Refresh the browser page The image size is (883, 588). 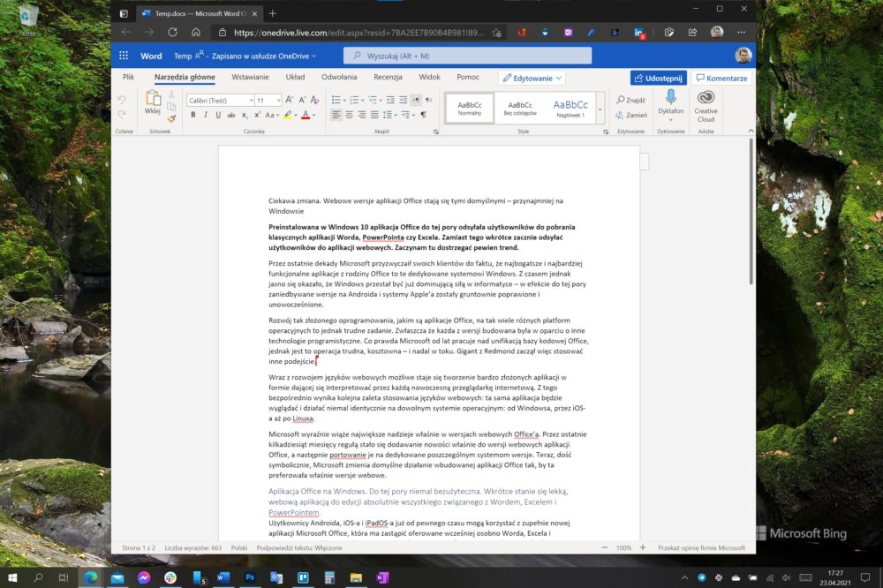[x=172, y=32]
